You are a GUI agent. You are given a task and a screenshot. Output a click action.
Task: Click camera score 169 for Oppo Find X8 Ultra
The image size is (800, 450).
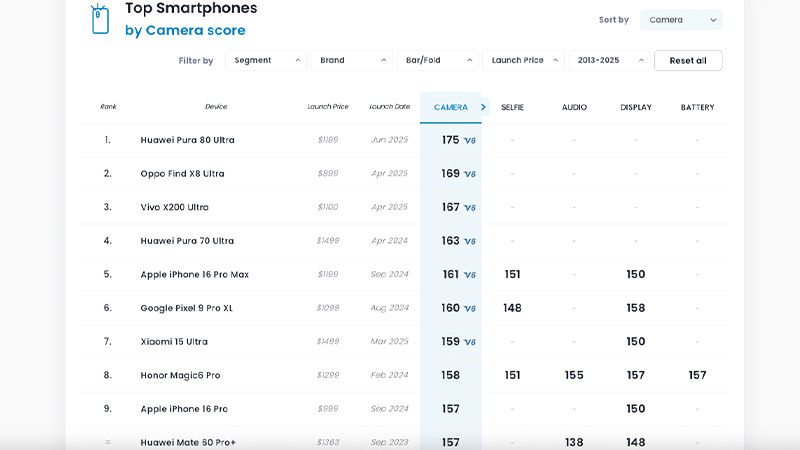[451, 173]
